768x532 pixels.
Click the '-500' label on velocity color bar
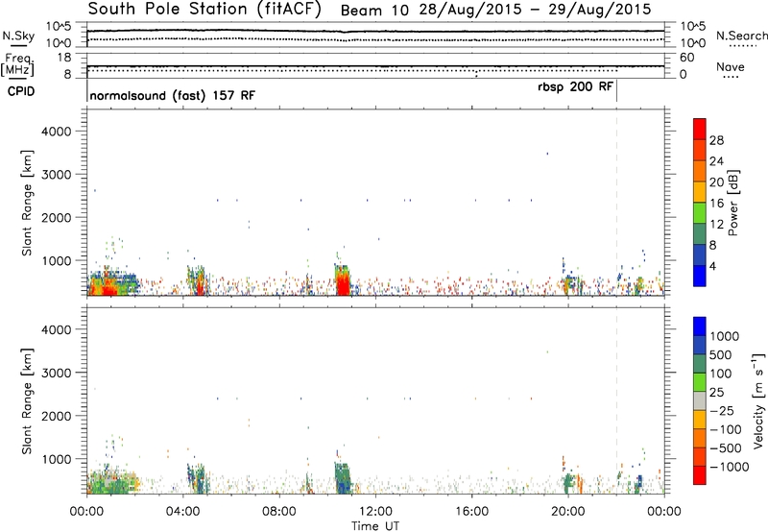point(726,448)
